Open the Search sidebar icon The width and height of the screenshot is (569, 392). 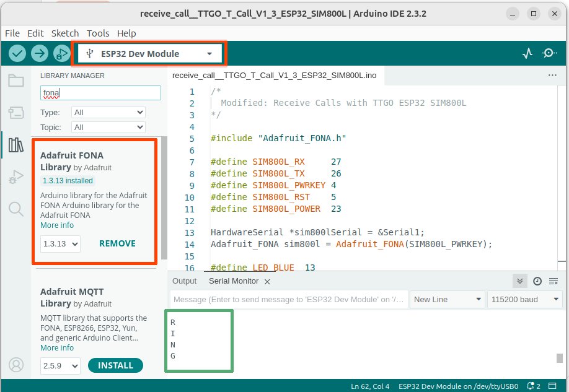(x=16, y=209)
